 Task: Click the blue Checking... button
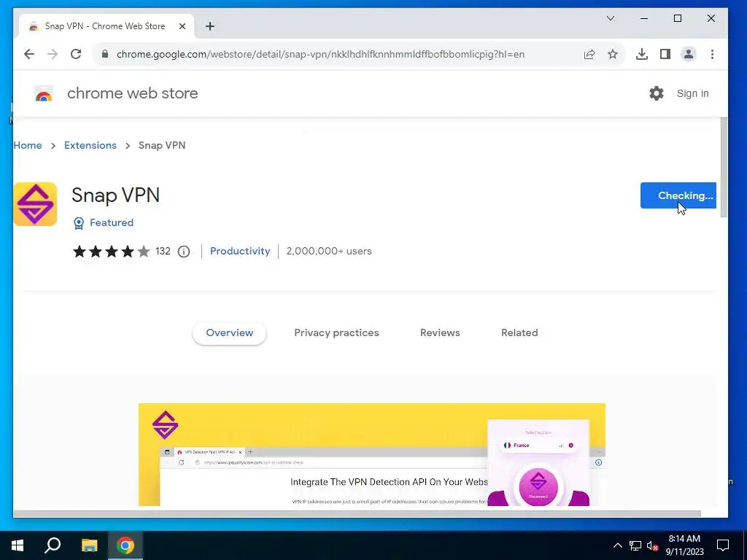tap(678, 195)
